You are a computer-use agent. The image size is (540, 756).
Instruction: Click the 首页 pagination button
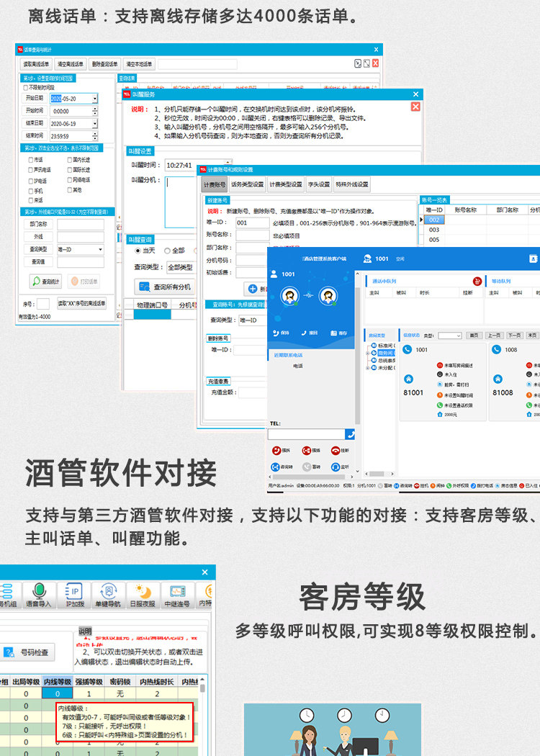click(474, 335)
